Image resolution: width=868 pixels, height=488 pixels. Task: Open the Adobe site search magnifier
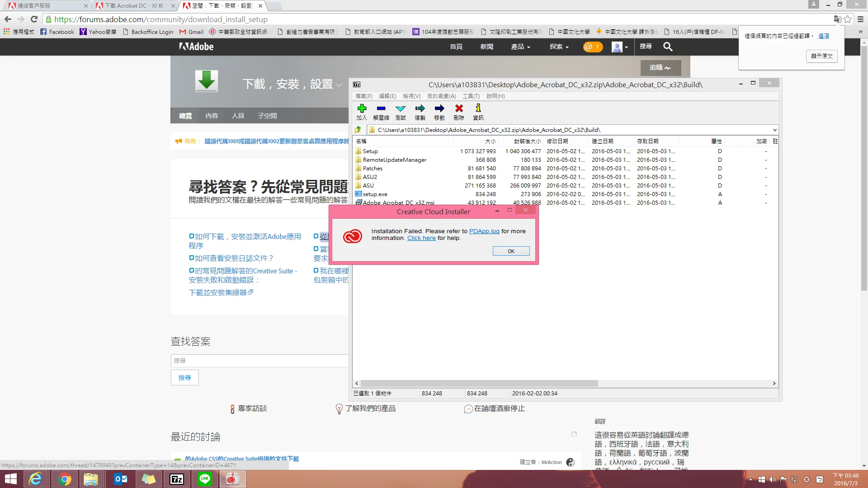click(668, 47)
